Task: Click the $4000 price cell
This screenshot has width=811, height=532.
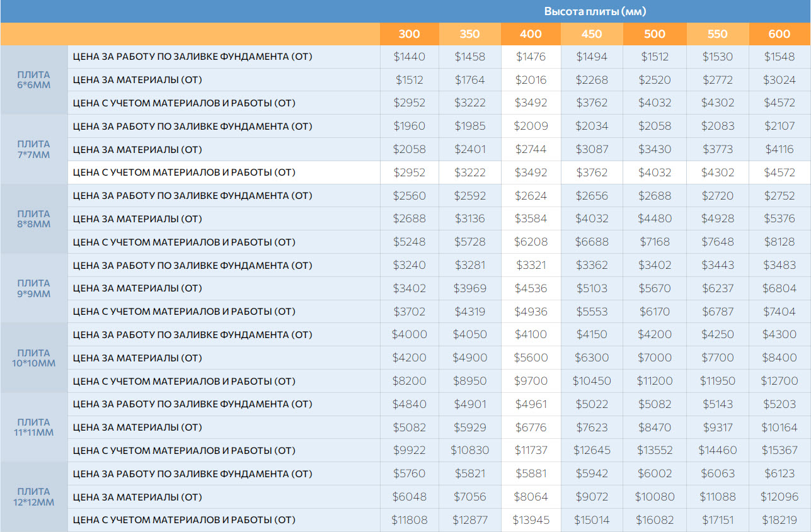Action: pyautogui.click(x=410, y=335)
